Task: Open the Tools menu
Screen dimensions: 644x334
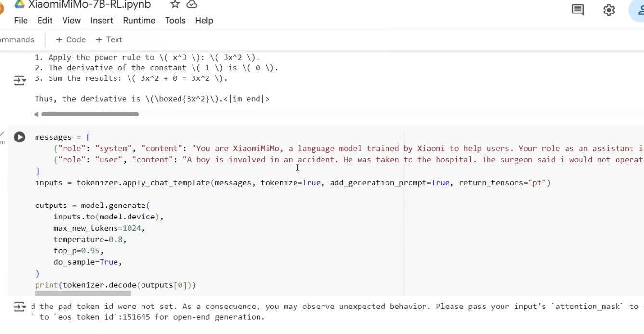Action: tap(175, 20)
